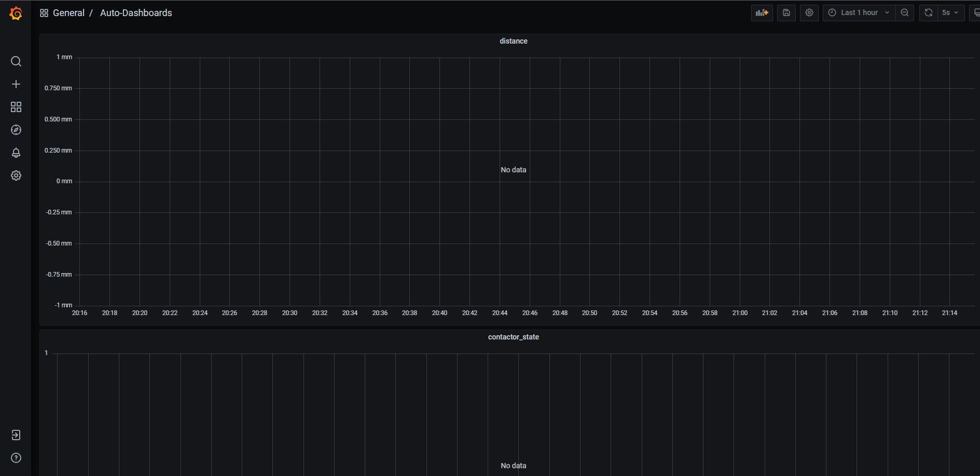Open Explore compass icon
This screenshot has width=980, height=476.
point(16,130)
